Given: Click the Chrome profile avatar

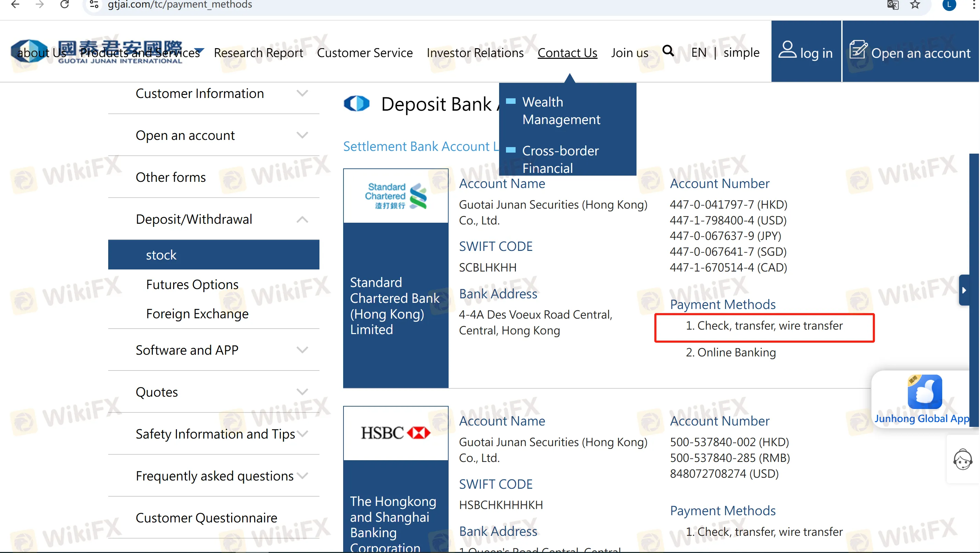Looking at the screenshot, I should [949, 5].
